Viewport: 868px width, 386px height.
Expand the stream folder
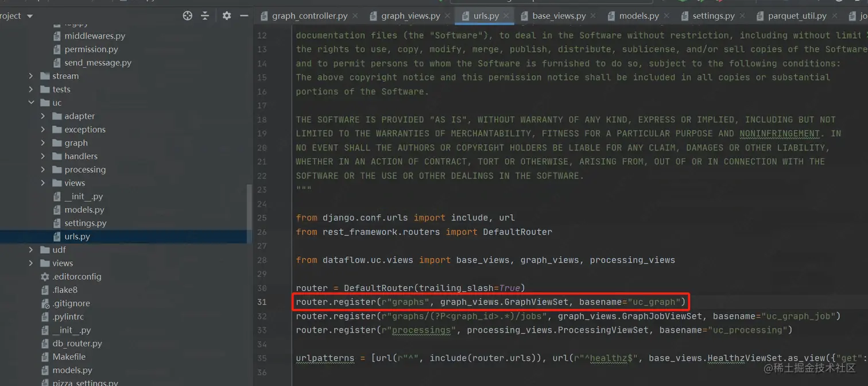pyautogui.click(x=31, y=76)
